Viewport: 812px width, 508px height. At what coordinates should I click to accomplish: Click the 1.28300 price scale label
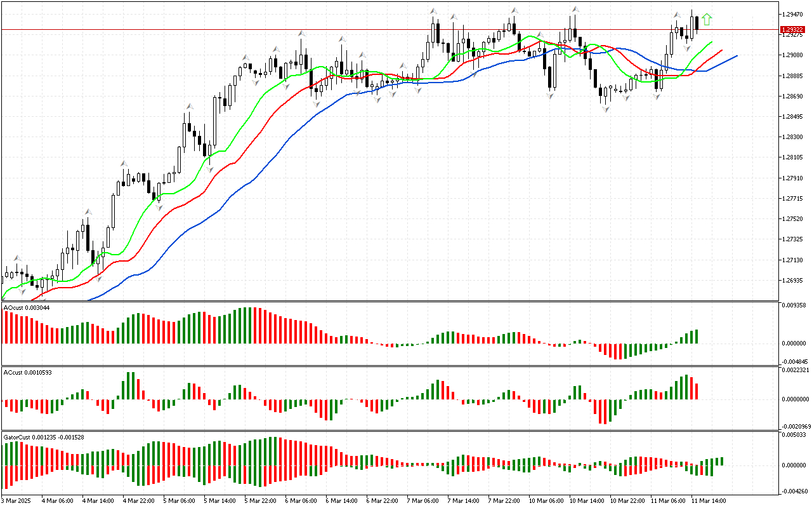[793, 137]
